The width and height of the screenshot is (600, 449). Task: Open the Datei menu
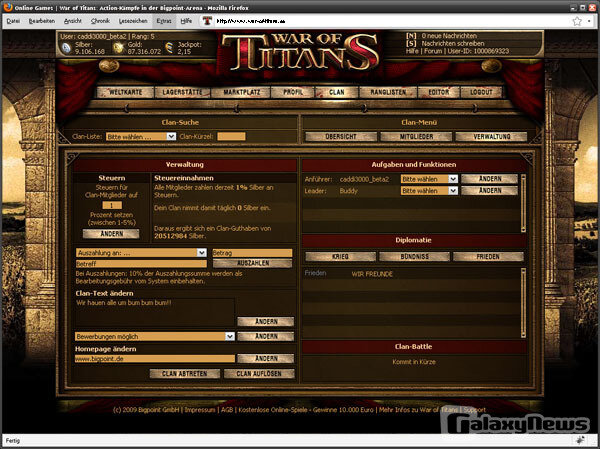13,21
